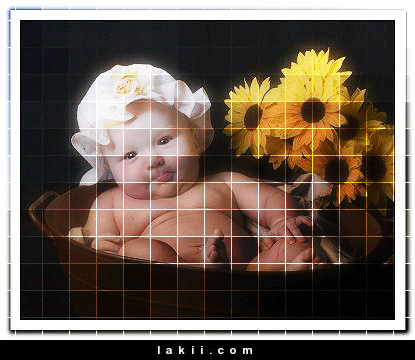Screen dimensions: 415x360
Task: Click the baby's foot in the tub
Action: tap(213, 245)
